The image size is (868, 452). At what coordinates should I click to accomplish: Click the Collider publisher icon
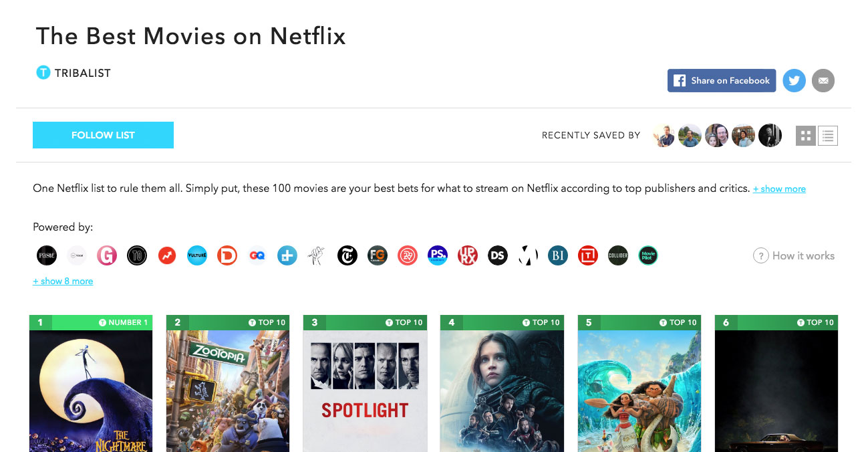[618, 255]
